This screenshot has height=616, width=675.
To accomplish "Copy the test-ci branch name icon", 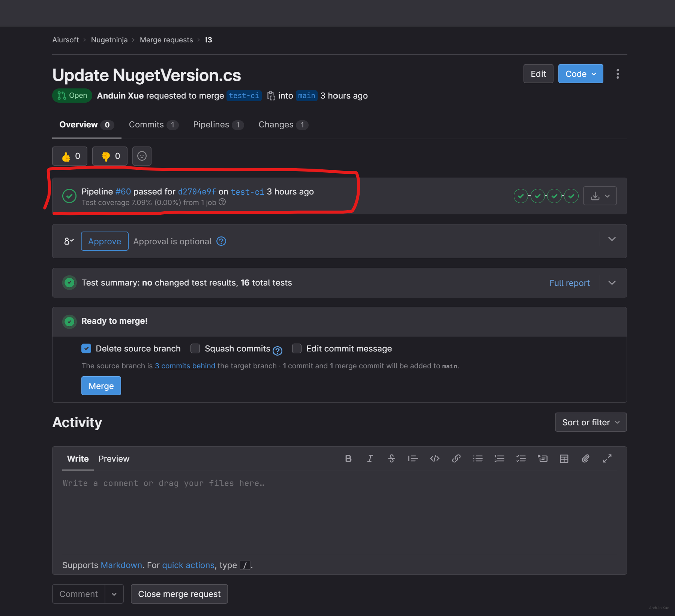I will pos(271,96).
